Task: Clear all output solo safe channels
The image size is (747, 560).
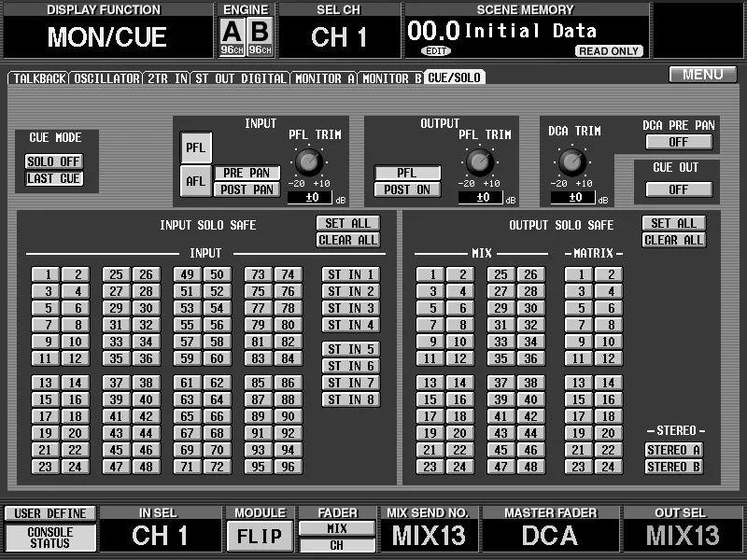Action: pyautogui.click(x=673, y=240)
